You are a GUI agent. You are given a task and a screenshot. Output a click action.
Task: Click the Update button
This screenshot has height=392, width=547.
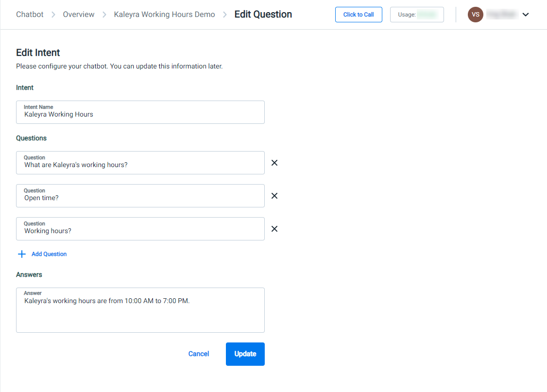click(245, 354)
